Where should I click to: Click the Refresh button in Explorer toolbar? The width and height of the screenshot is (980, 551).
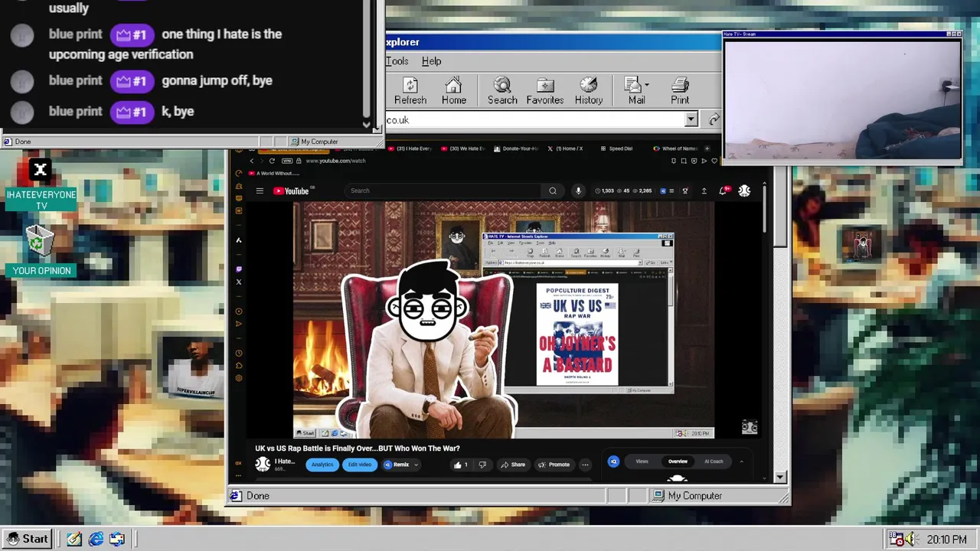410,91
